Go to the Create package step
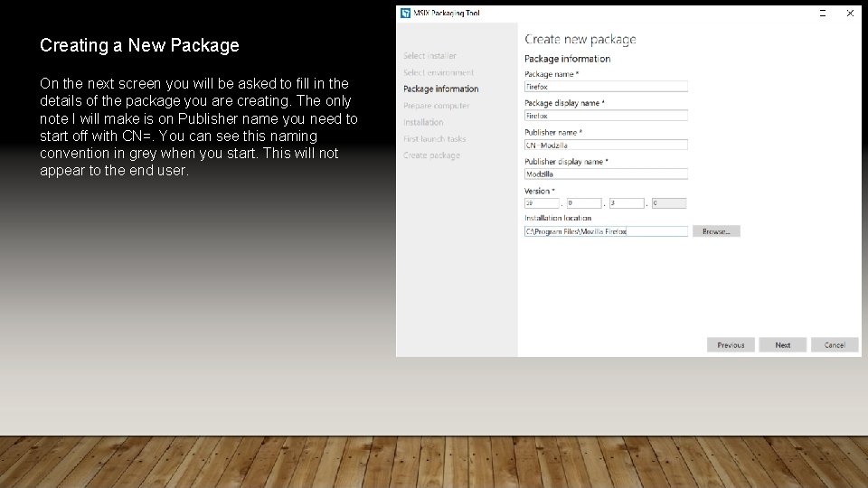Screen dimensions: 868x488 (x=431, y=155)
